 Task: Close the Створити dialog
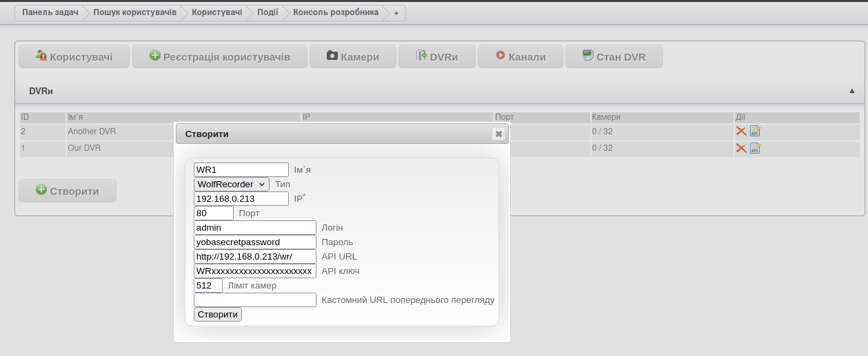pyautogui.click(x=498, y=134)
